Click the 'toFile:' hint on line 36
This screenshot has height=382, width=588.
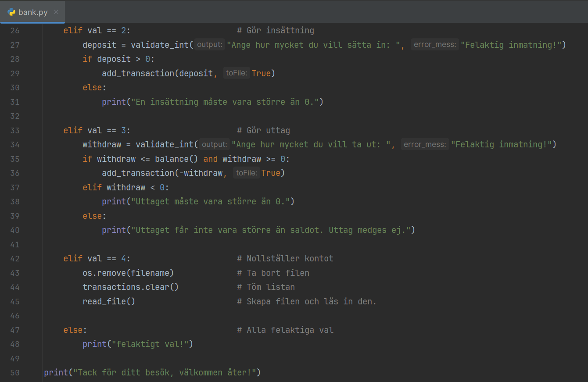(x=246, y=173)
